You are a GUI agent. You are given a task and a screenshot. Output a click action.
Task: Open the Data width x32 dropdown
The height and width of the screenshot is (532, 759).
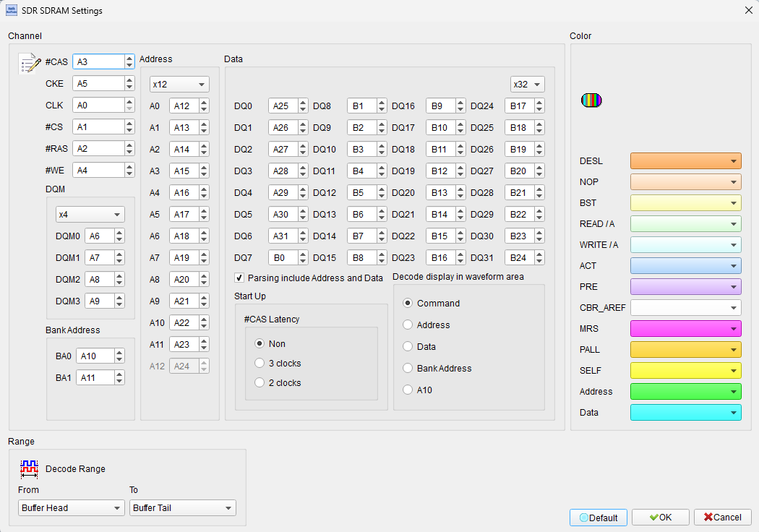527,85
